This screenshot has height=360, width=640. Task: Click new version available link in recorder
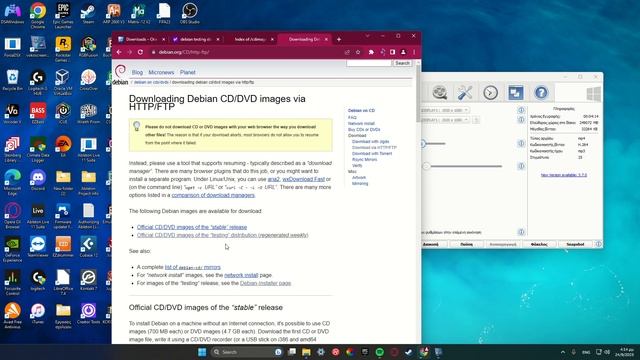(564, 175)
